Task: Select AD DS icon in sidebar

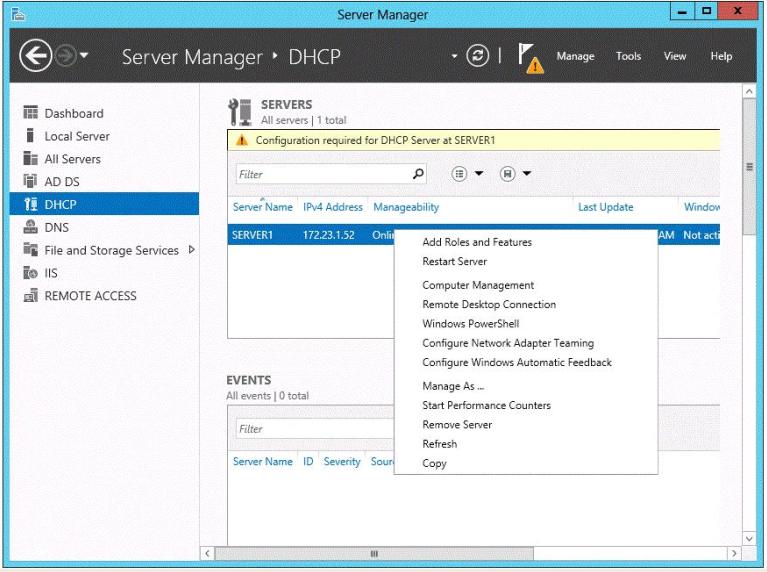Action: coord(30,181)
